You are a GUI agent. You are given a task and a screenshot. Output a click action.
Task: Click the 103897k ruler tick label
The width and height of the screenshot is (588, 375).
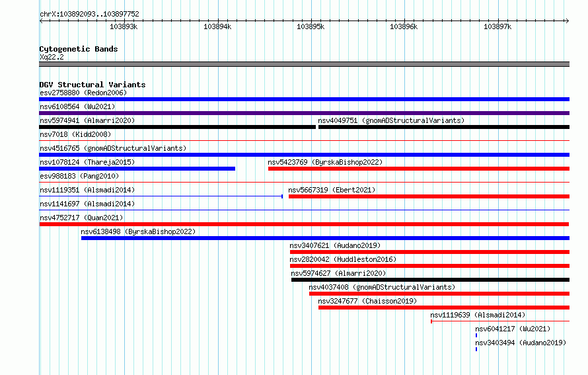click(497, 26)
